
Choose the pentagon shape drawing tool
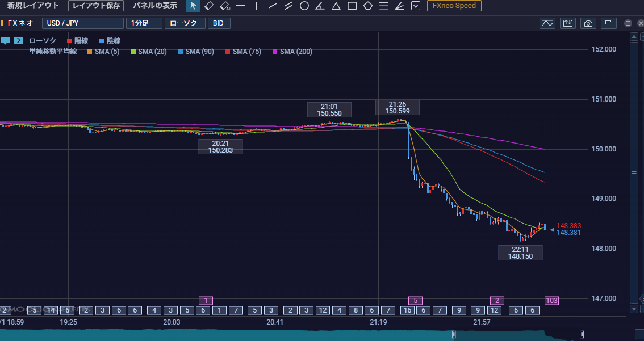coord(368,6)
